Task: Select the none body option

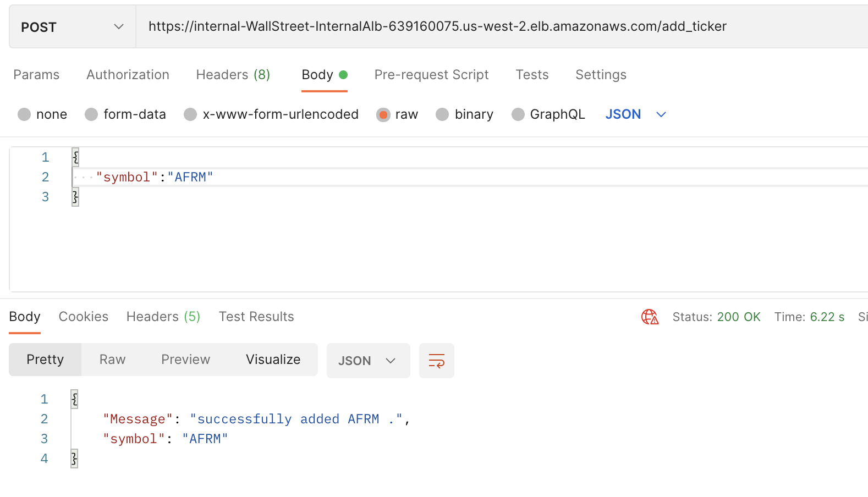Action: [x=24, y=114]
